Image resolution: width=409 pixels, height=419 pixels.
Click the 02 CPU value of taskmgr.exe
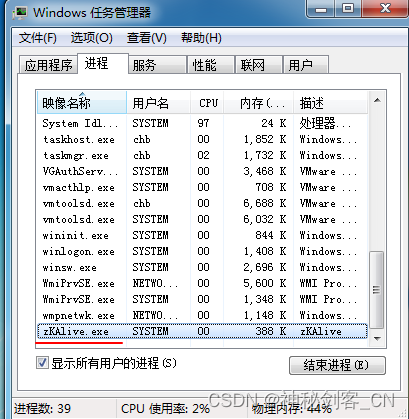click(x=203, y=155)
